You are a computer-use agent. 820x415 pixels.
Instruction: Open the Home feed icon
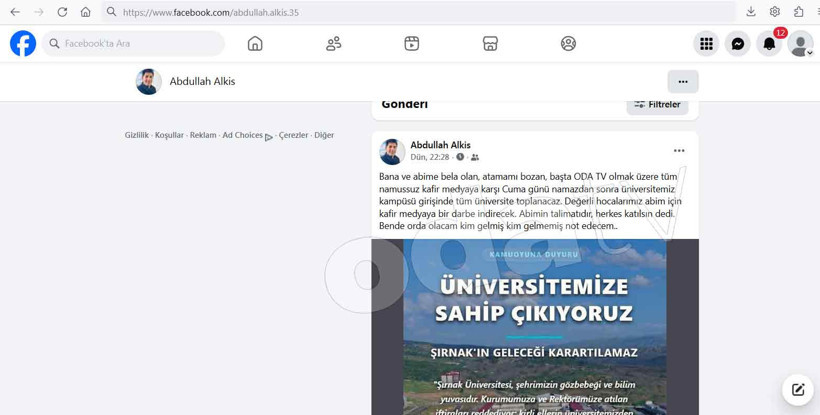(x=255, y=44)
